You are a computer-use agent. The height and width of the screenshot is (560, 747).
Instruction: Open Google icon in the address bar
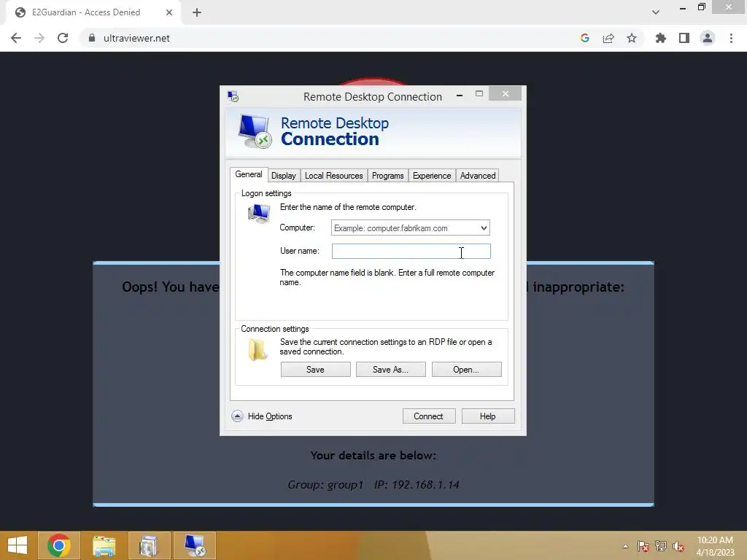click(585, 38)
